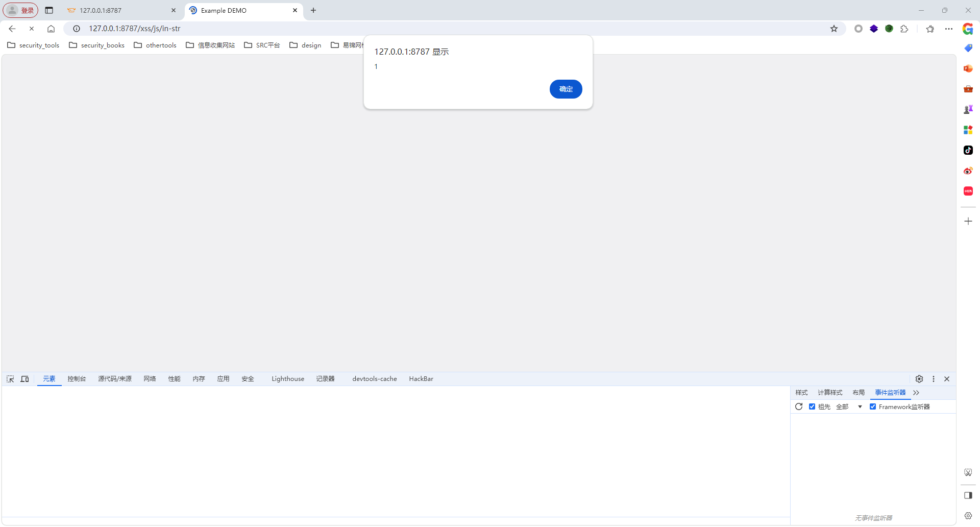
Task: Confirm the alert with 确定 button
Action: pos(566,89)
